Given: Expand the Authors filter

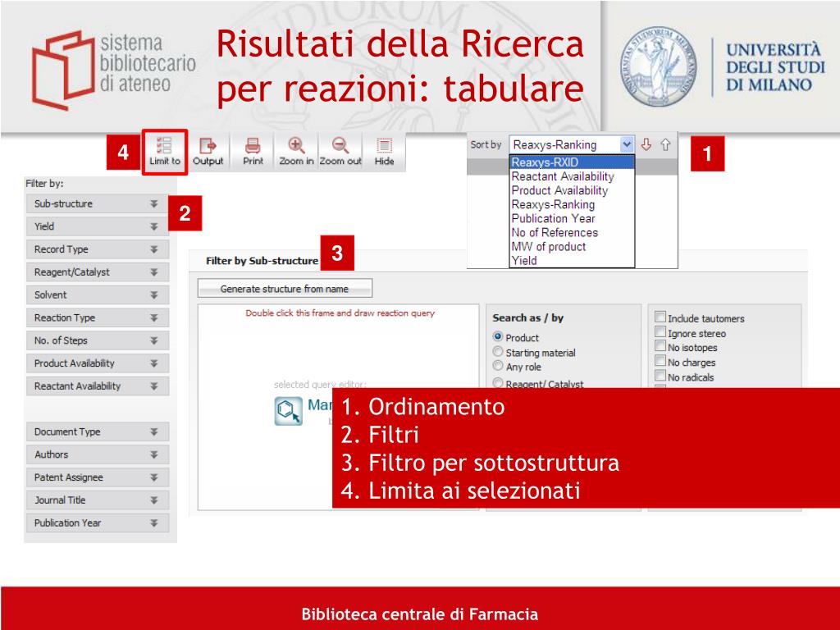Looking at the screenshot, I should (x=98, y=454).
